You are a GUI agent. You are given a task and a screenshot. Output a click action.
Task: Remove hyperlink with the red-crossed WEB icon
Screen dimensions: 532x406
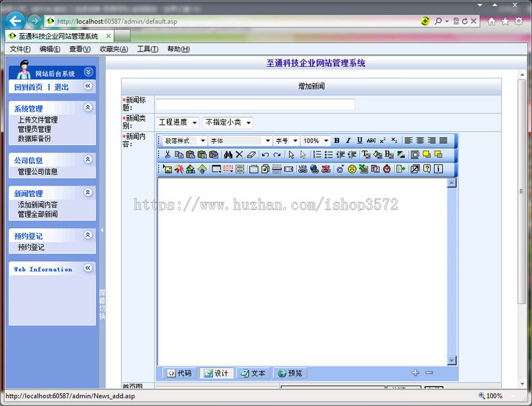(x=326, y=169)
